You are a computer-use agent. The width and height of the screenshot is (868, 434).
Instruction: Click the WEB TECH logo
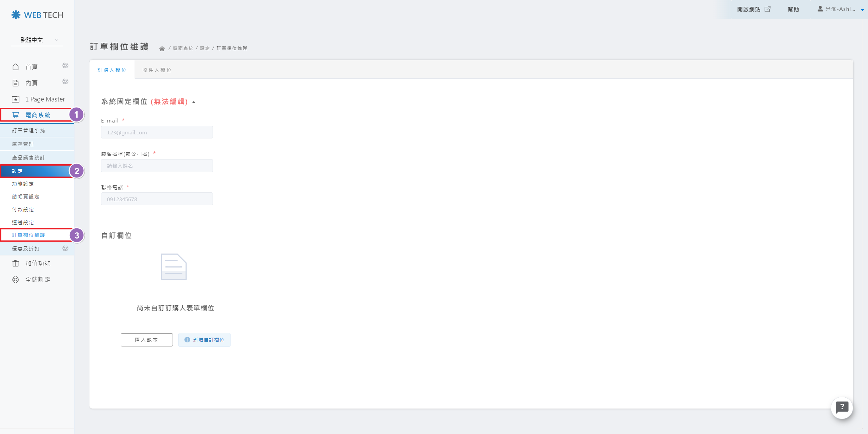point(37,15)
